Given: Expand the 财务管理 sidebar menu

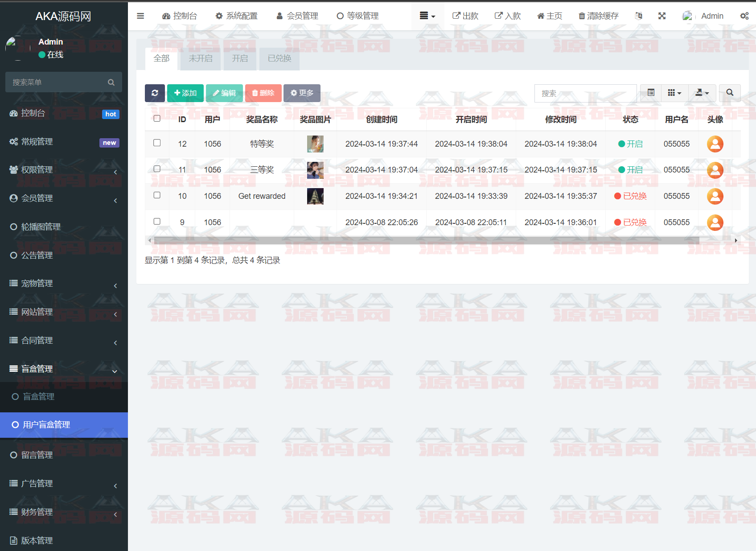Looking at the screenshot, I should (x=64, y=512).
